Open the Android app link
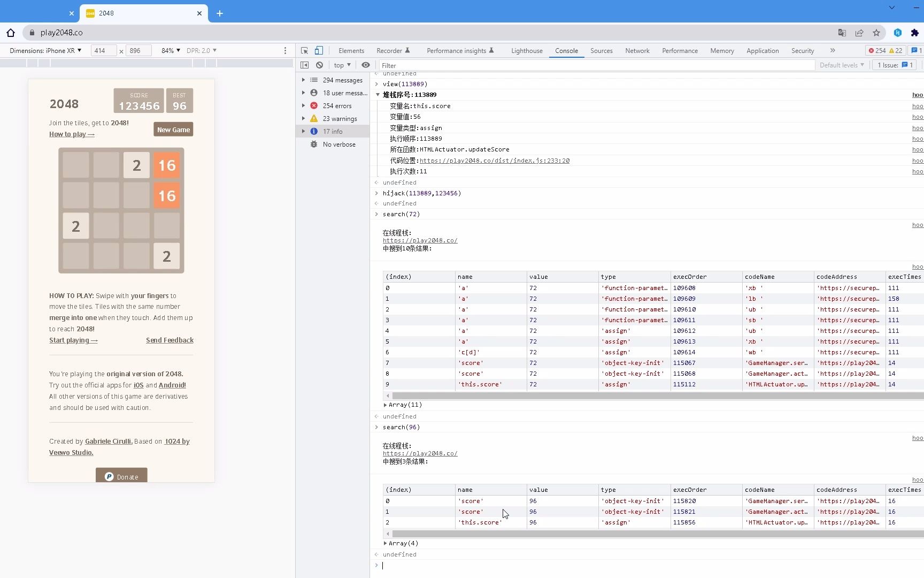This screenshot has width=924, height=578. (172, 385)
